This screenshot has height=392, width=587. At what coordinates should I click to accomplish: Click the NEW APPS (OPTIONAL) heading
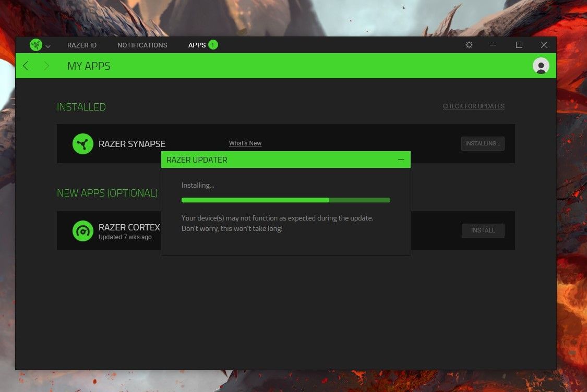[107, 193]
